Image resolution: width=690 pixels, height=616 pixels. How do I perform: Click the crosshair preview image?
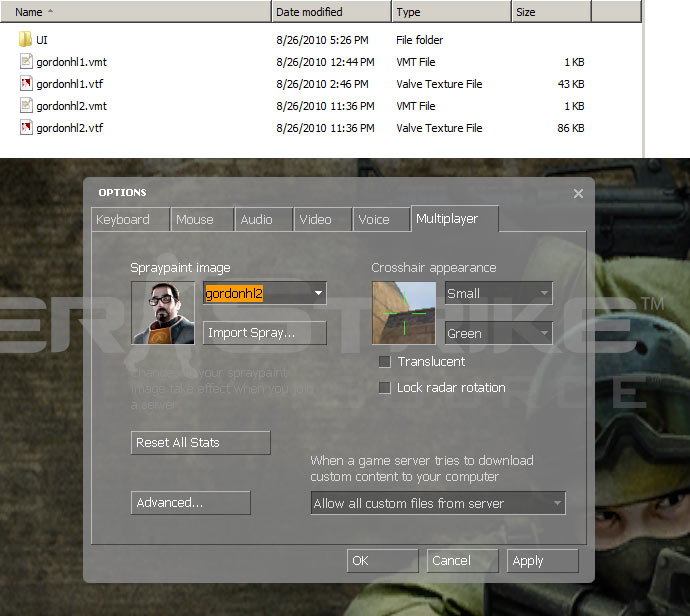coord(403,312)
